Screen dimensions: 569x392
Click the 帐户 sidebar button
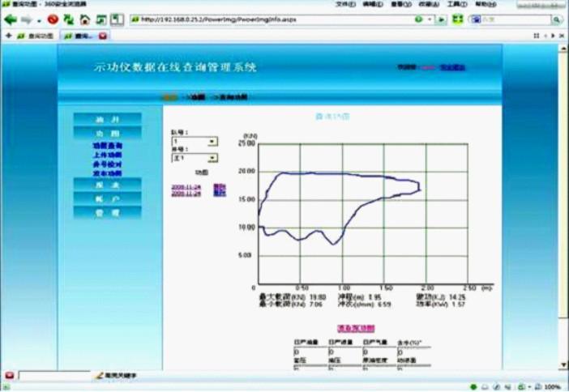point(108,198)
